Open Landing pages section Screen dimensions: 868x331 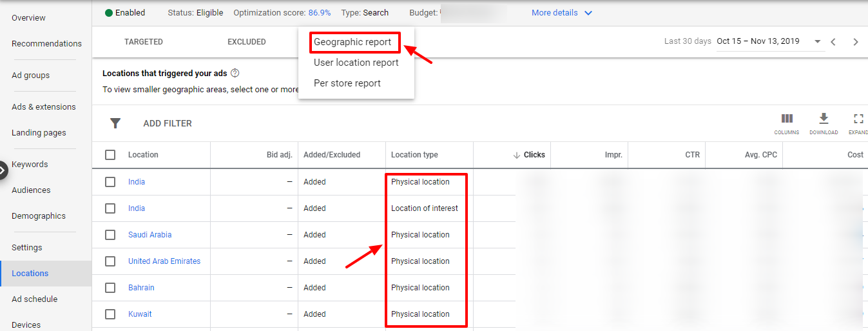point(39,133)
